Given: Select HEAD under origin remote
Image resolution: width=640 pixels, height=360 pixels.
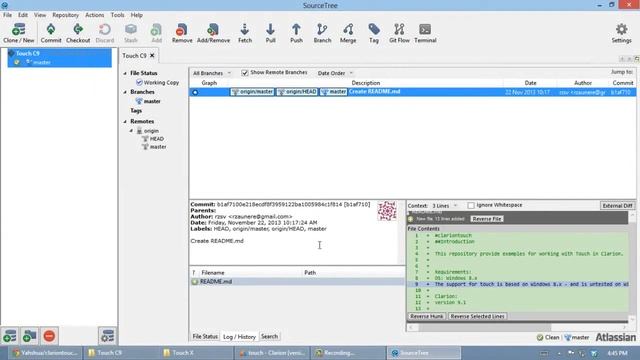Looking at the screenshot, I should [x=156, y=139].
